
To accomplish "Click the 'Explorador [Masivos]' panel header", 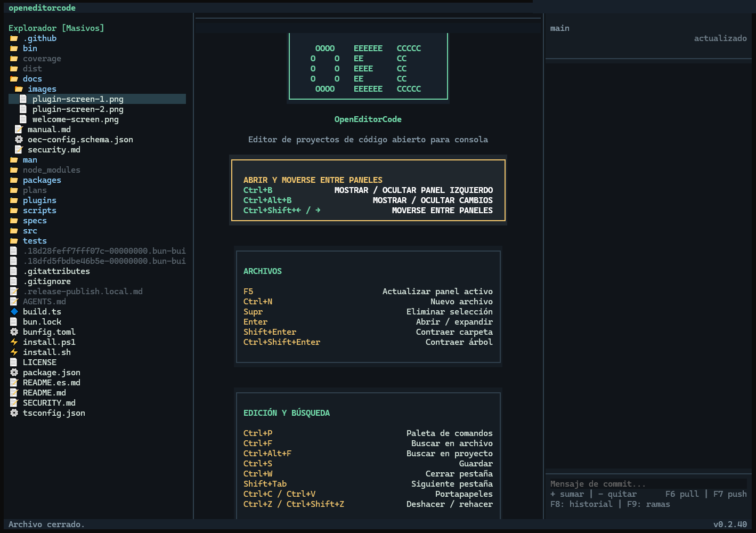I will 56,28.
